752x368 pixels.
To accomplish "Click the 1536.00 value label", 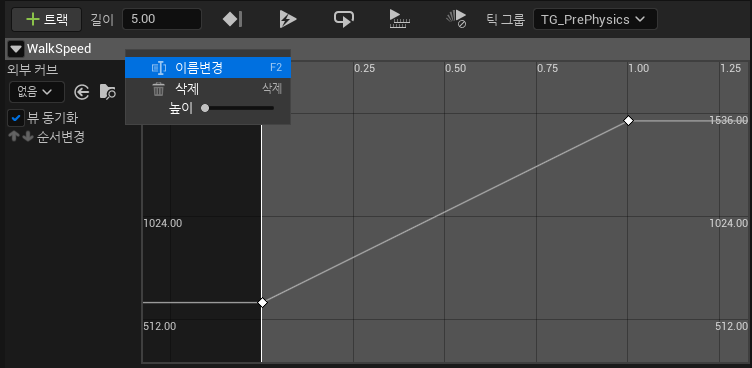I will [728, 120].
